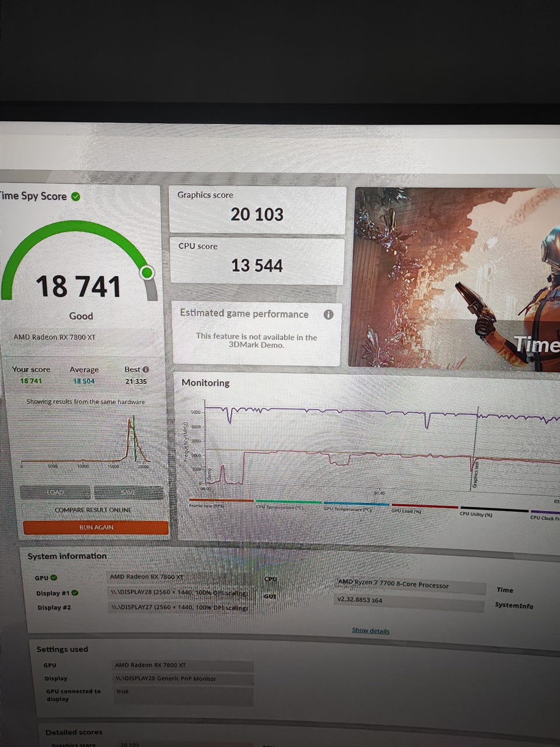Click the 3DMark Demo unavailable feature message
The height and width of the screenshot is (747, 560).
257,341
